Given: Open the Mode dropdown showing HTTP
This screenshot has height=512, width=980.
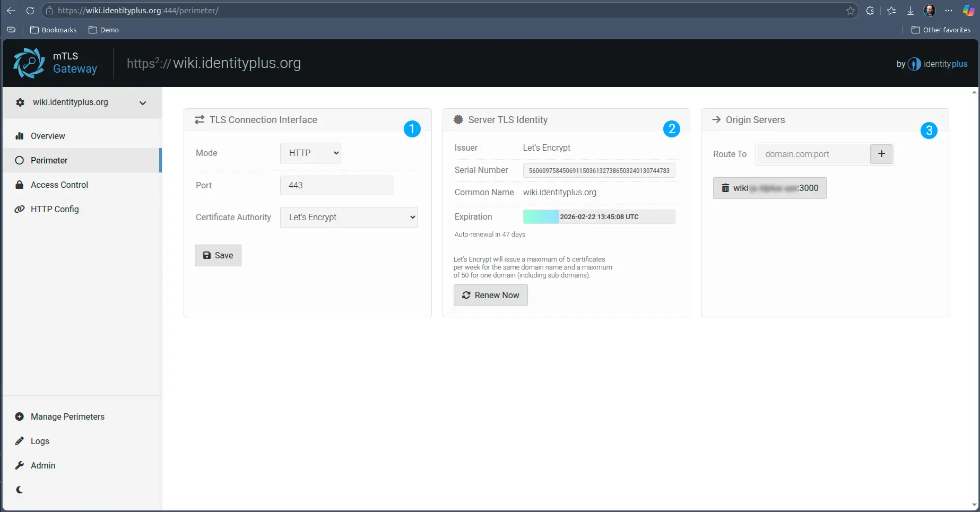Looking at the screenshot, I should 310,153.
